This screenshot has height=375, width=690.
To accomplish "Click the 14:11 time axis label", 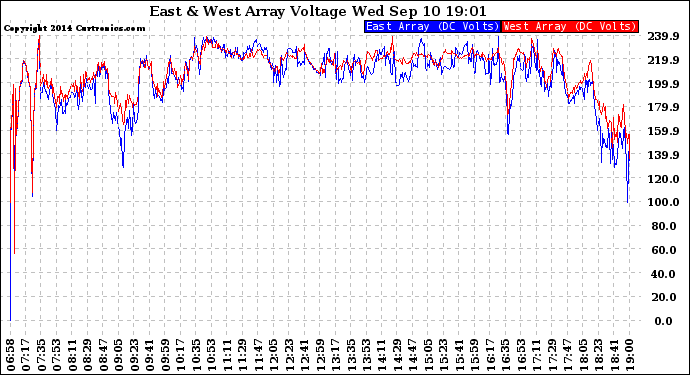I will point(382,355).
